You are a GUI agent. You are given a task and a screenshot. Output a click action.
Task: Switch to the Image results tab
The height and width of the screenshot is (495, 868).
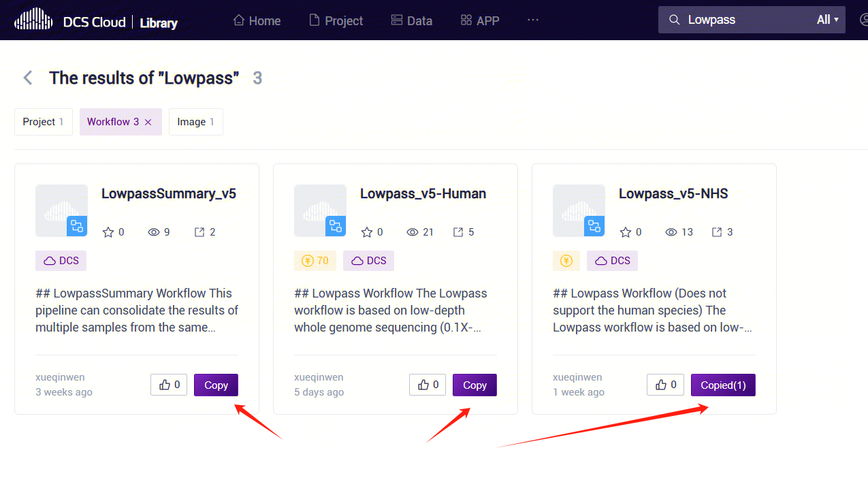pyautogui.click(x=195, y=122)
